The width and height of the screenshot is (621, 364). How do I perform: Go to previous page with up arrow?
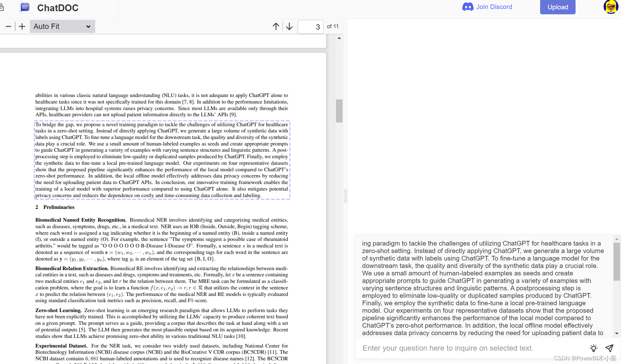[x=276, y=26]
